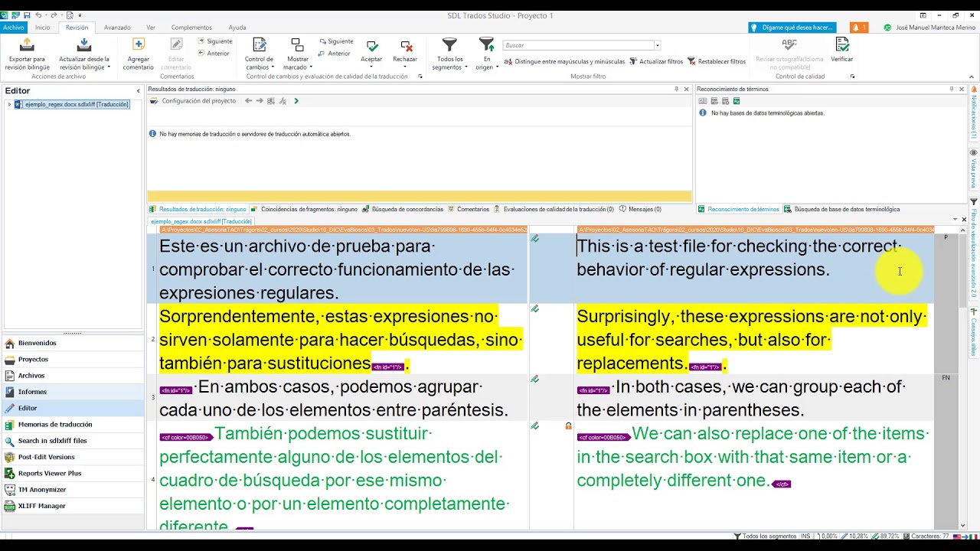Collapse the ribbon with the chevron
This screenshot has height=551, width=980.
[972, 77]
